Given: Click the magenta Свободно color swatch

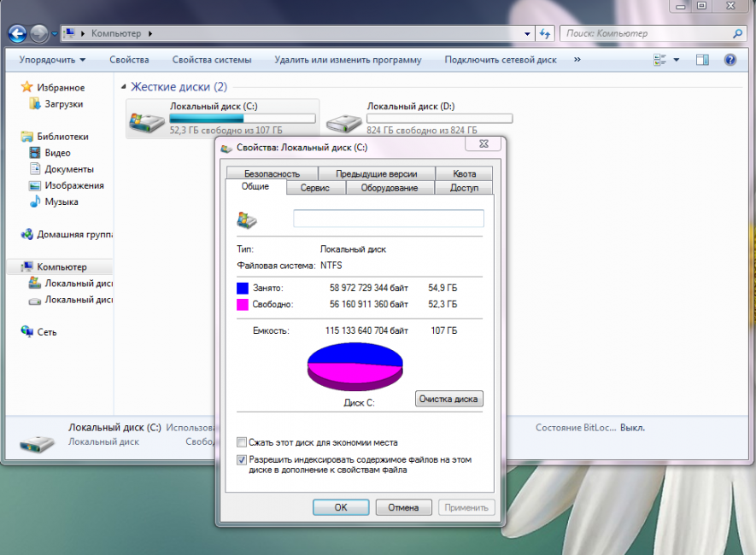Looking at the screenshot, I should point(243,305).
